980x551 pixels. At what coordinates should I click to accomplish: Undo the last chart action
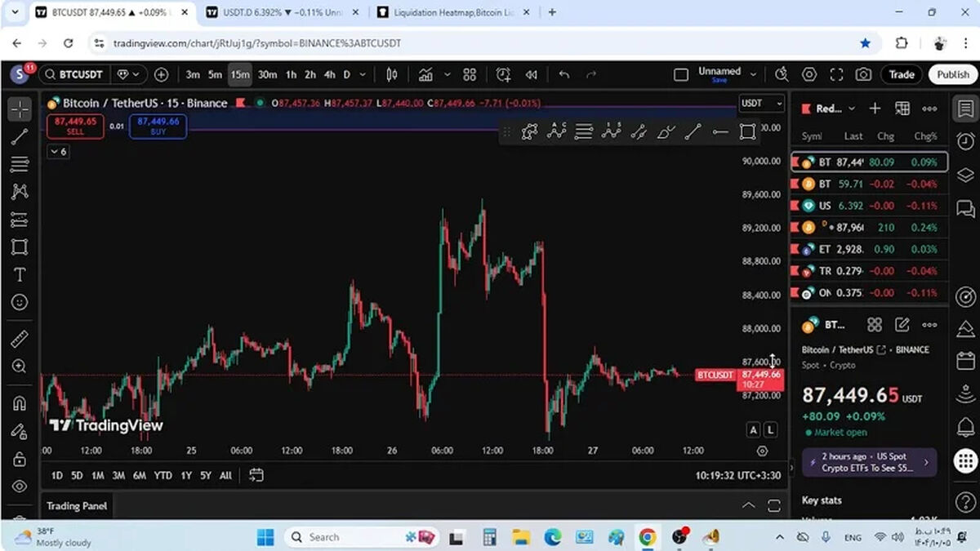[x=563, y=74]
